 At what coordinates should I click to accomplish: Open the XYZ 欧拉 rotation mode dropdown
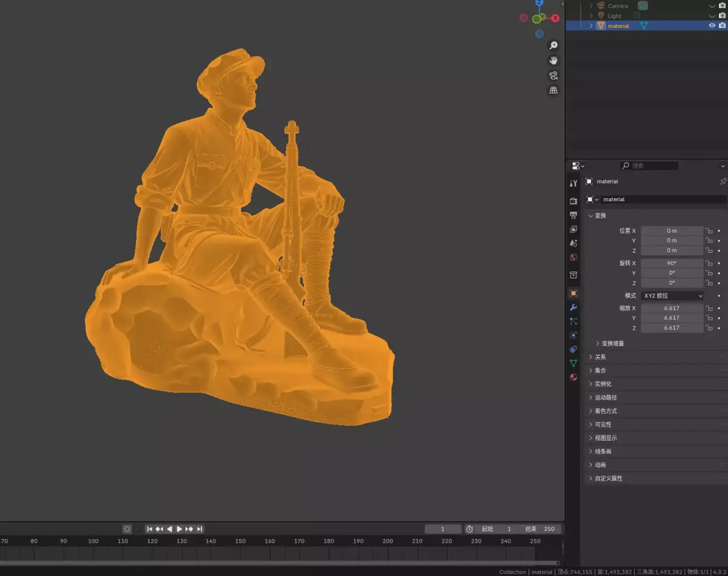672,296
